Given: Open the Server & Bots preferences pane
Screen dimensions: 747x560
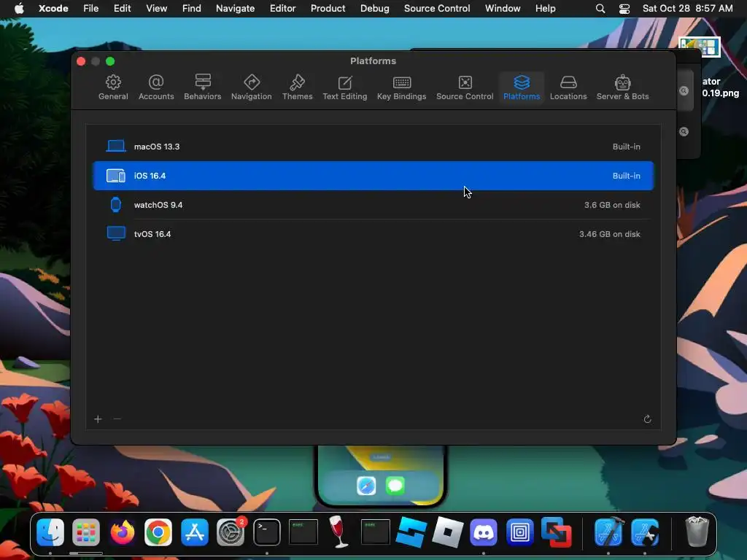Looking at the screenshot, I should pyautogui.click(x=623, y=87).
